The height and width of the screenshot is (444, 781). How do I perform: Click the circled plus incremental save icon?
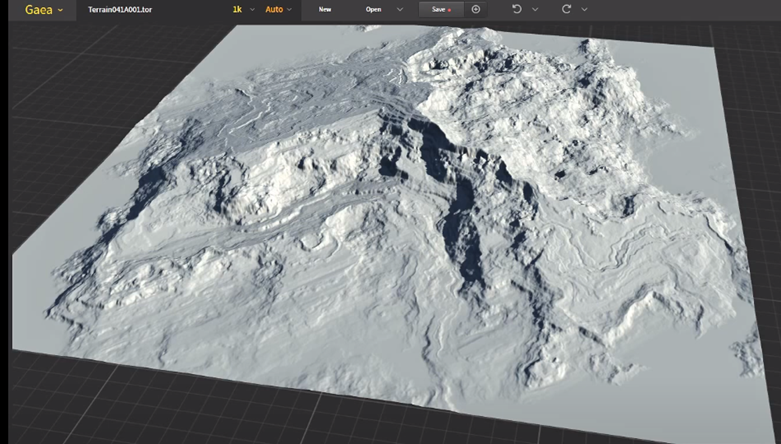click(x=476, y=9)
